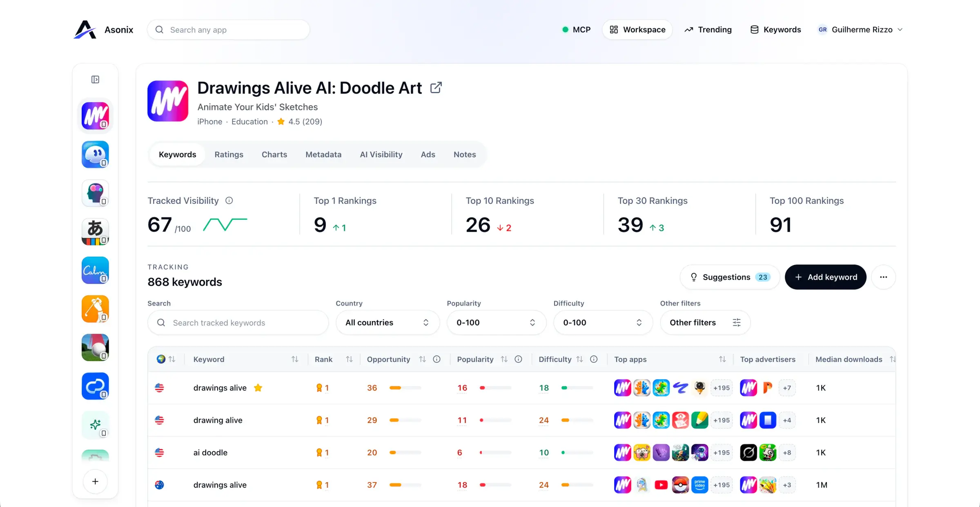The image size is (980, 507).
Task: Click the Search tracked keywords field
Action: pos(238,322)
